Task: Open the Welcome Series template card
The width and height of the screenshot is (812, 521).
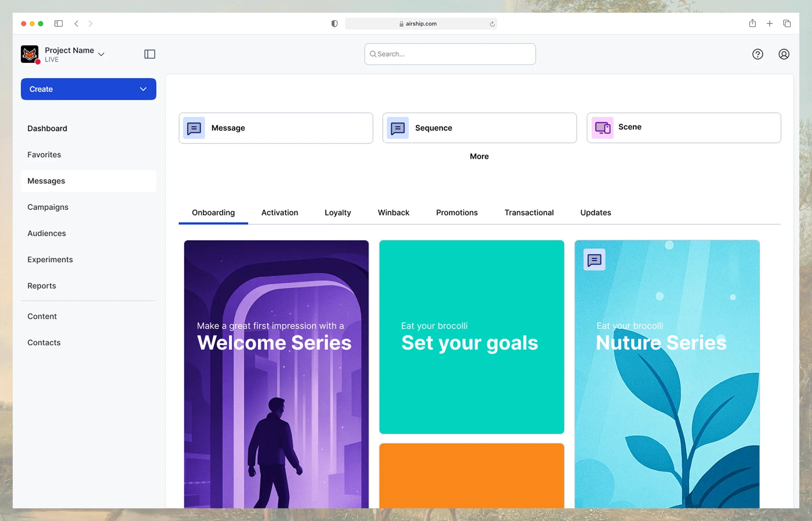Action: [x=276, y=374]
